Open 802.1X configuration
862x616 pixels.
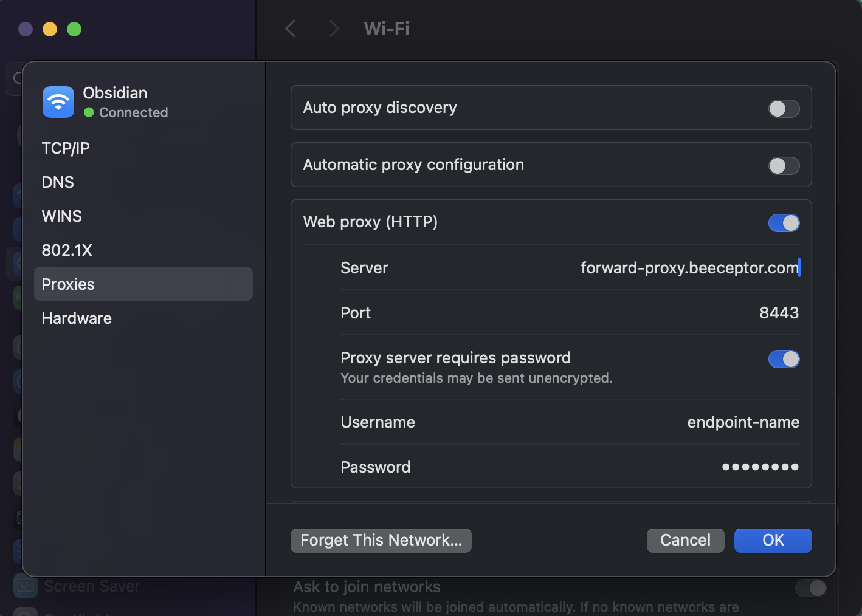[x=67, y=250]
